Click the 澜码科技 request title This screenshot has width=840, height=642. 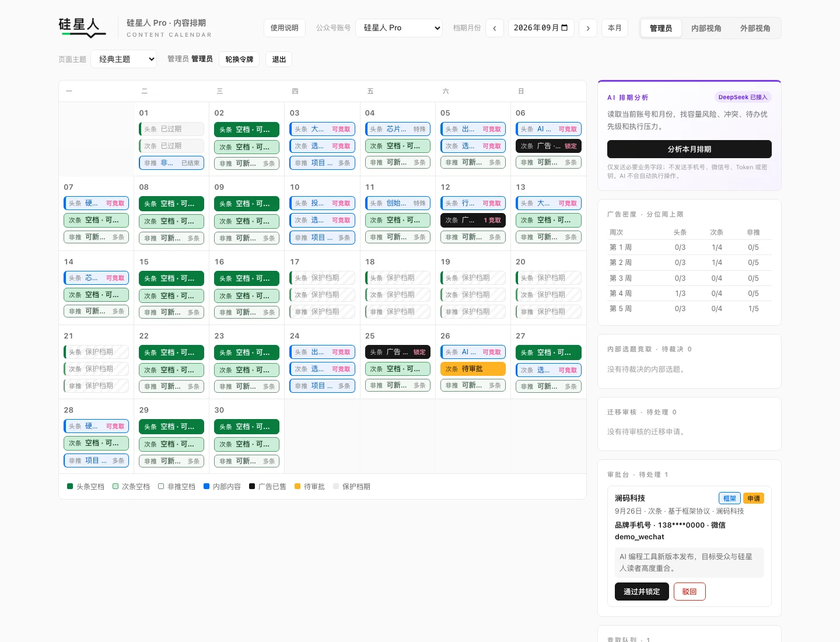(630, 498)
